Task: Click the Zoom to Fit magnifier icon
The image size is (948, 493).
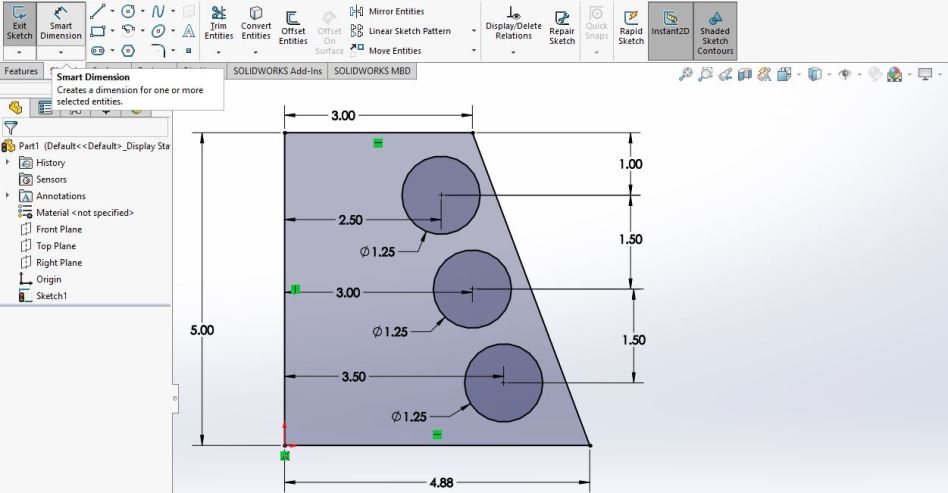Action: [687, 73]
